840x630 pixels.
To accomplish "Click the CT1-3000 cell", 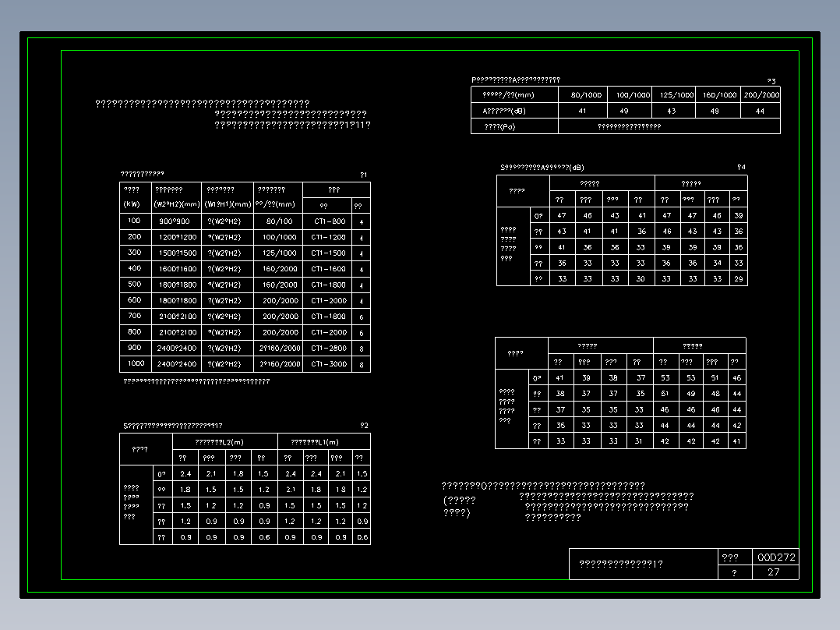I will [328, 364].
